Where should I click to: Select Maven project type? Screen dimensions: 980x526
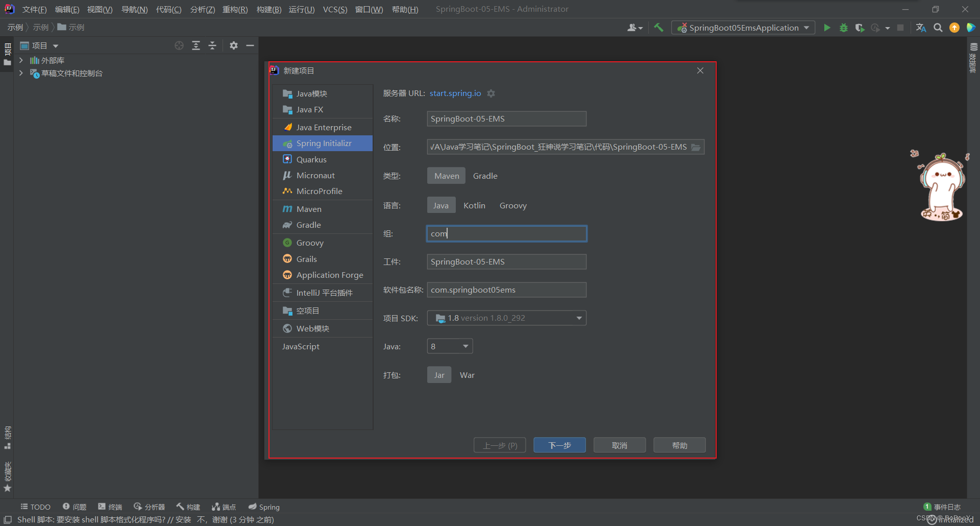pyautogui.click(x=447, y=176)
